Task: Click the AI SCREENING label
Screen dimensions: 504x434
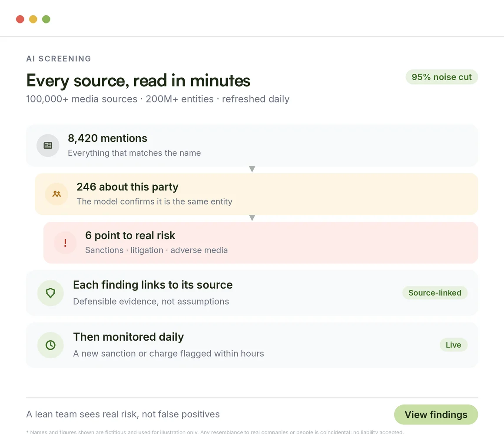Action: click(x=59, y=59)
